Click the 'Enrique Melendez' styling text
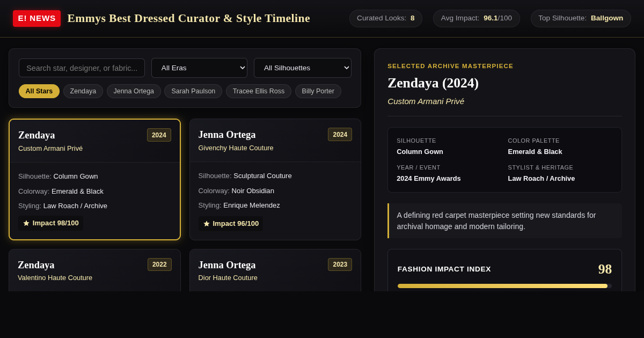644x338 pixels. coord(252,205)
